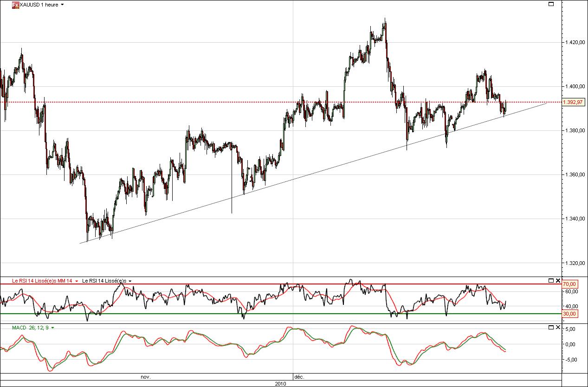The height and width of the screenshot is (387, 588).
Task: Click the RSI 30,00 oversold level tag
Action: point(569,314)
